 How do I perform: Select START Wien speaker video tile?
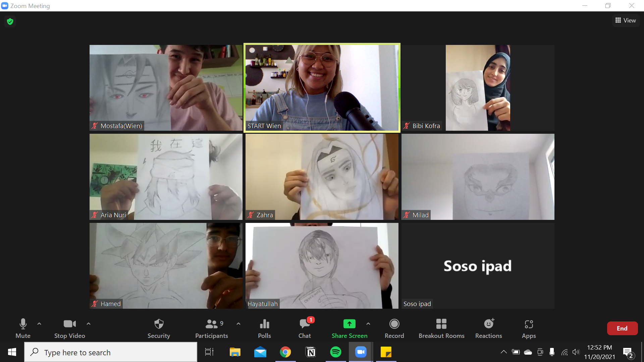click(x=322, y=88)
